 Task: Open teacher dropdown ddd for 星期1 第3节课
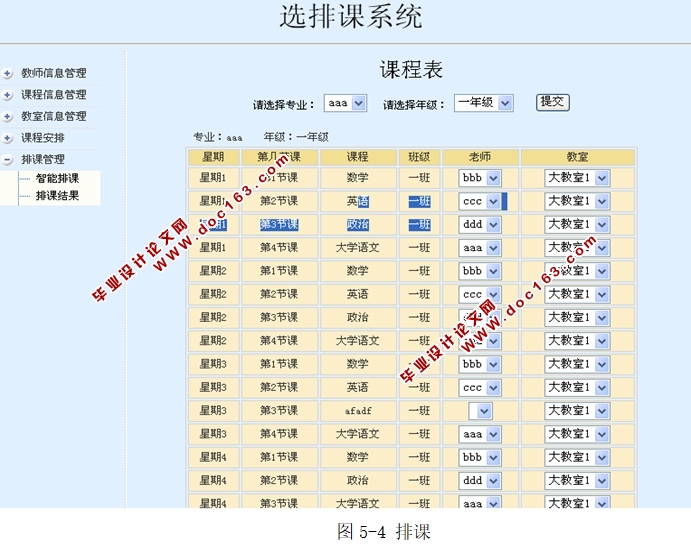479,225
